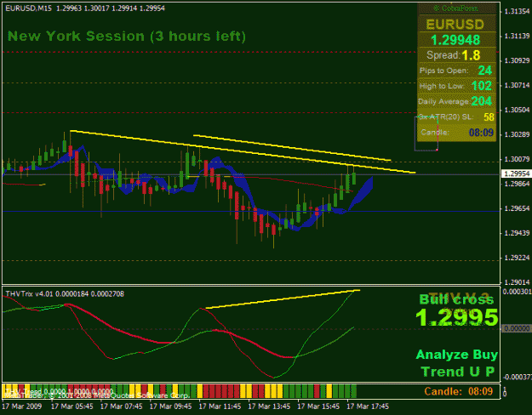Click the Spread 1.8 readout
532x415 pixels.
(x=454, y=55)
